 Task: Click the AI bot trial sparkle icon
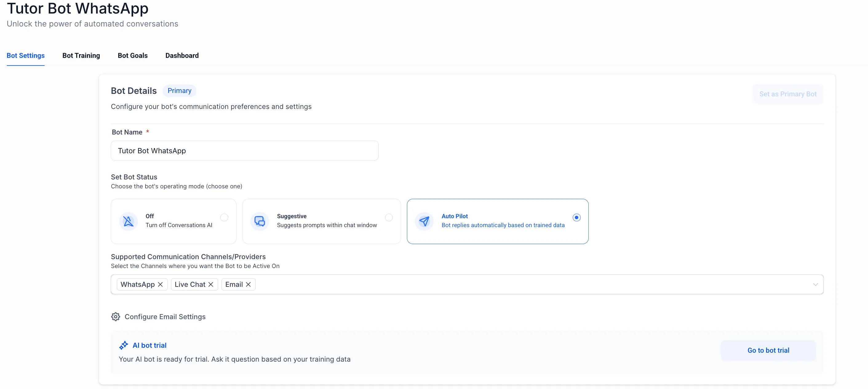click(x=124, y=345)
